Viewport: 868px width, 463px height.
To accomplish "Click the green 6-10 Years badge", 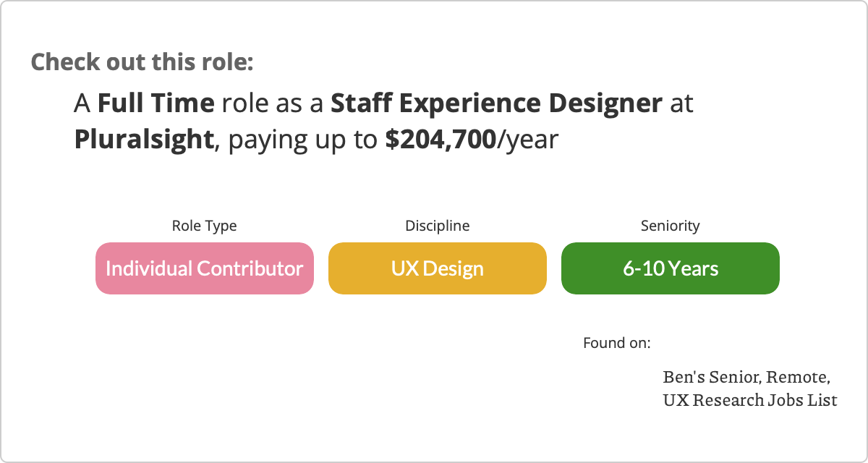I will point(670,268).
